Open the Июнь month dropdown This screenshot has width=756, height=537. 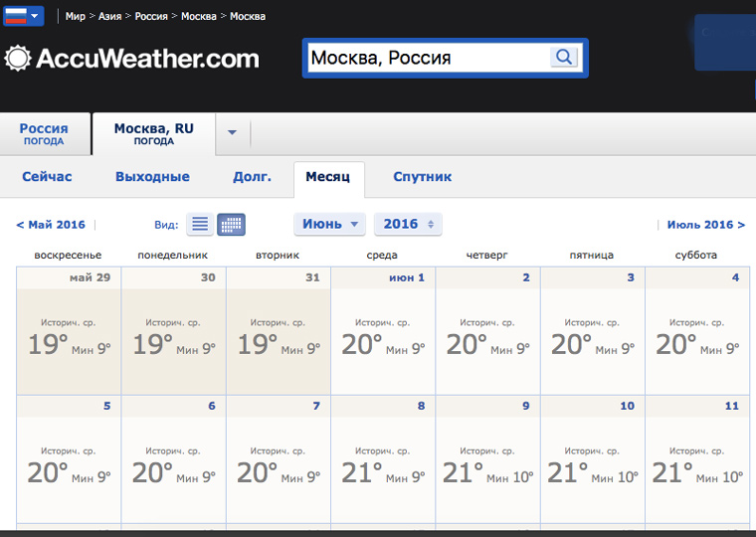[329, 225]
